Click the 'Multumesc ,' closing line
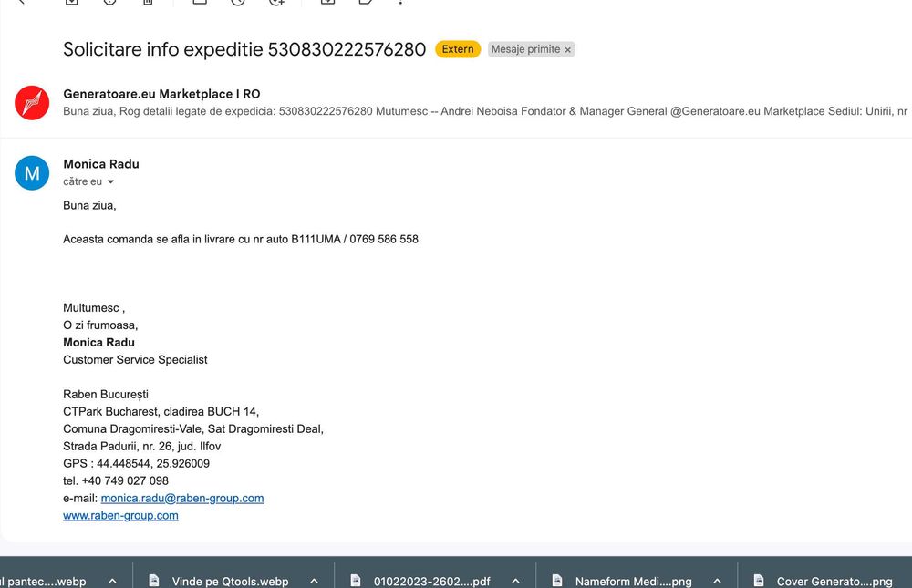This screenshot has width=912, height=588. (x=94, y=308)
